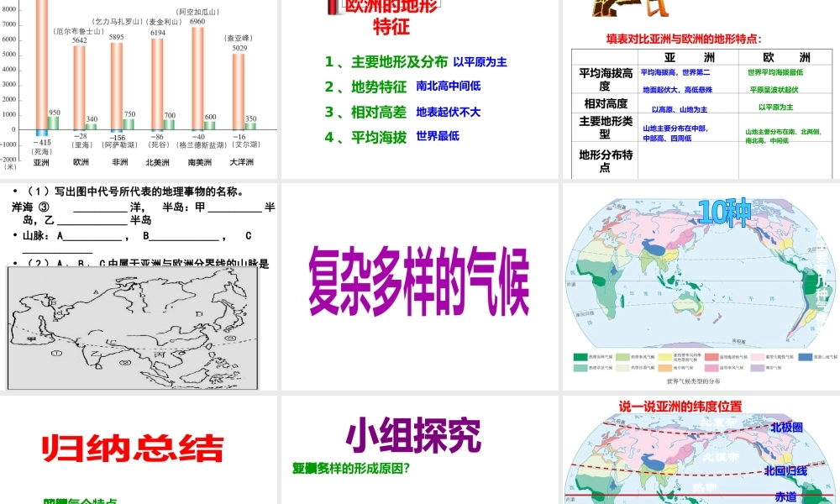Click the blank before 洋 after ③
The height and width of the screenshot is (504, 840).
[100, 209]
